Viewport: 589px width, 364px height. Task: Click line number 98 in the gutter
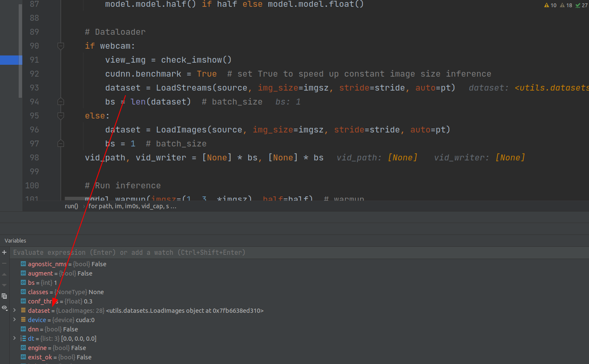[34, 157]
